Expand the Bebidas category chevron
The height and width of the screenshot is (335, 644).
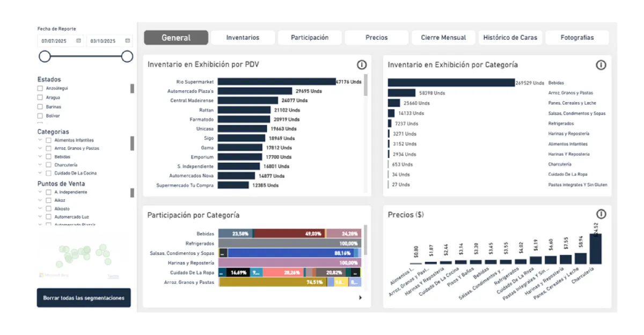40,157
